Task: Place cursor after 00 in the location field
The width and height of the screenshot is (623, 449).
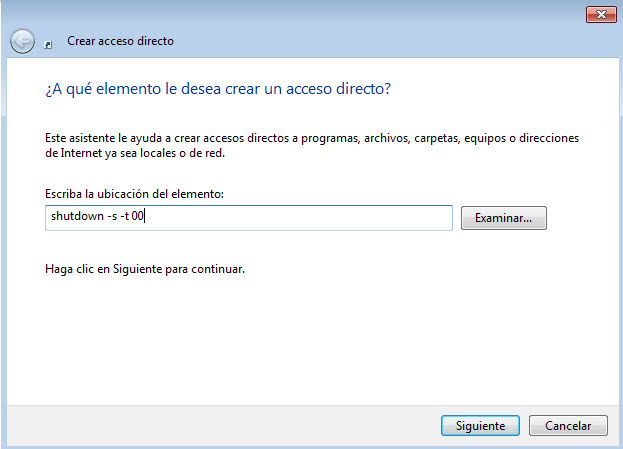Action: point(146,218)
